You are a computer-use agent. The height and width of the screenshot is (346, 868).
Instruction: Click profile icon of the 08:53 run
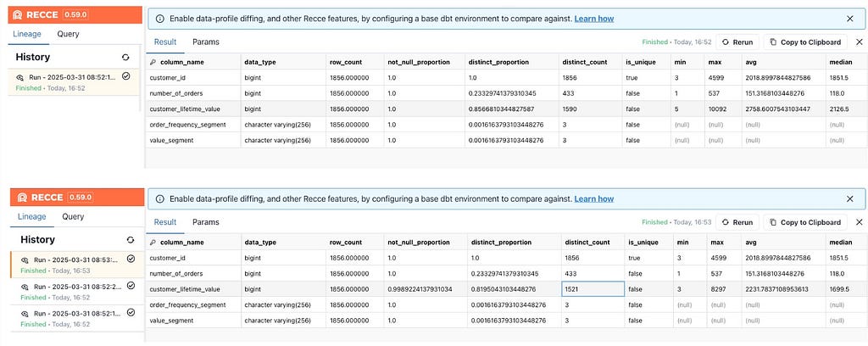[25, 259]
